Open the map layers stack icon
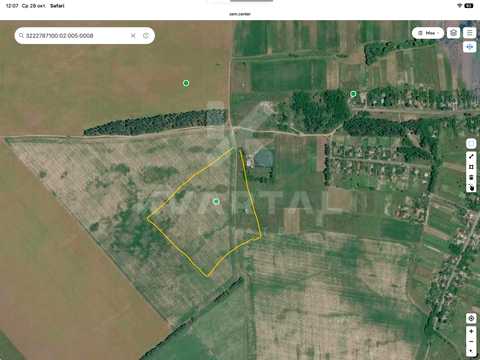 pyautogui.click(x=453, y=33)
